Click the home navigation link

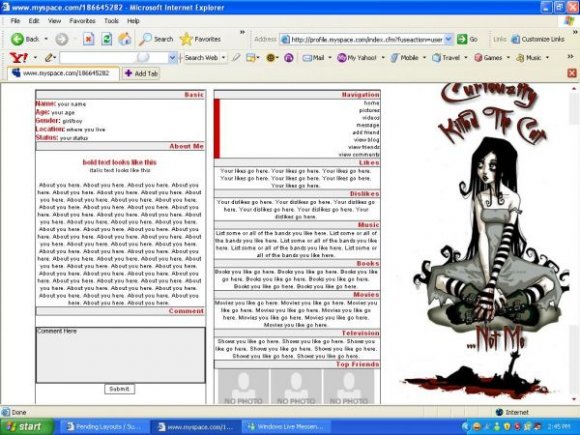tap(371, 103)
